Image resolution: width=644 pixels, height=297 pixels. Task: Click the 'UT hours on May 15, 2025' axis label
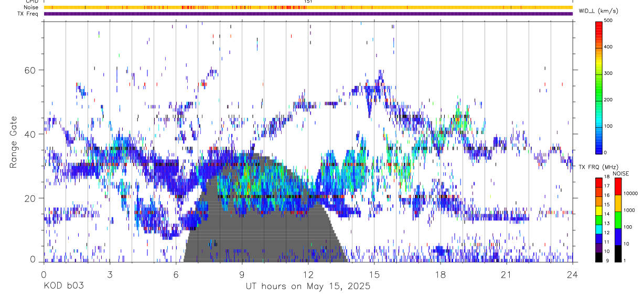click(x=308, y=287)
